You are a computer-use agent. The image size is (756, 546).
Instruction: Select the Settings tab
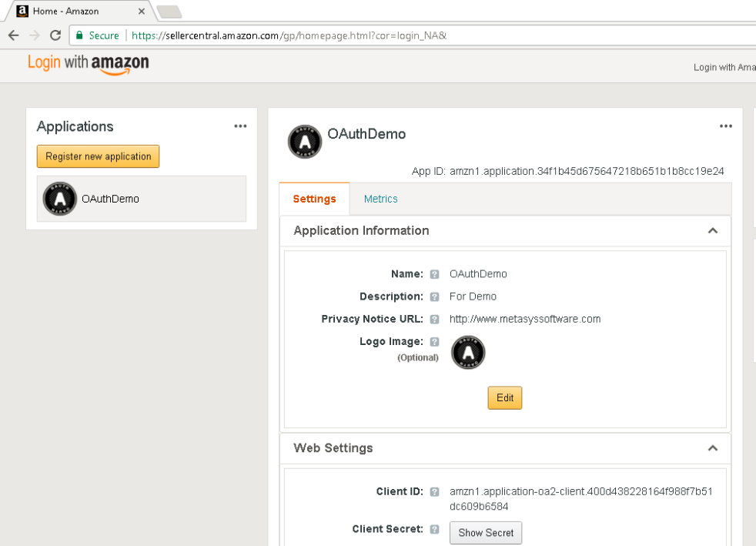[x=314, y=199]
